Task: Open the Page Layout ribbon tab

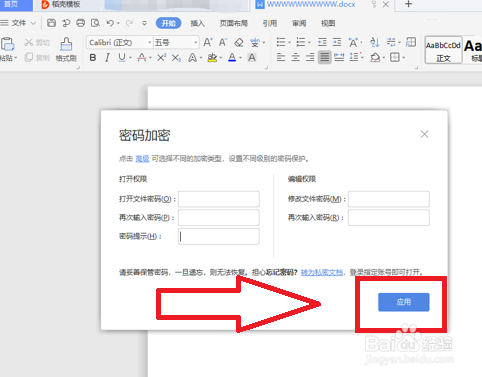Action: (234, 23)
